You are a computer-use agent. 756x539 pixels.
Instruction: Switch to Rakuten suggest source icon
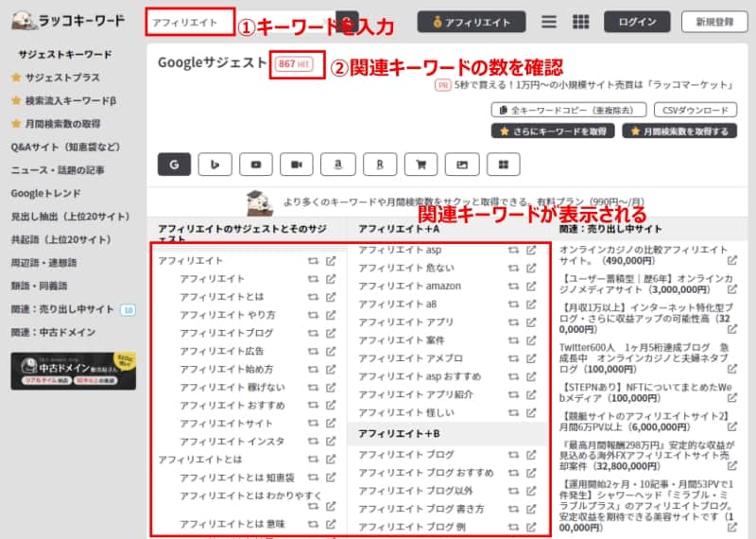pos(380,165)
